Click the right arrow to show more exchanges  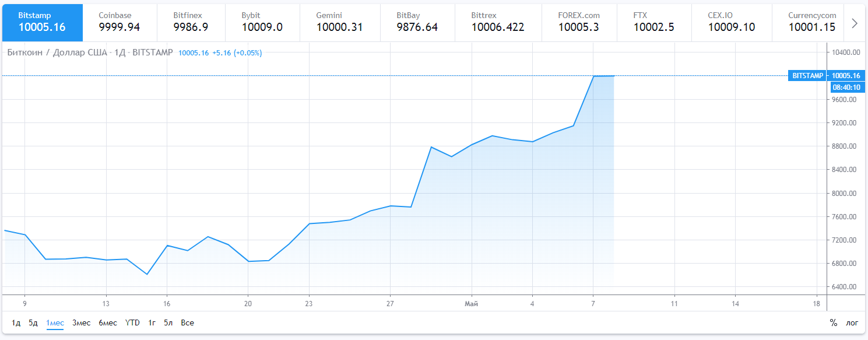click(855, 23)
